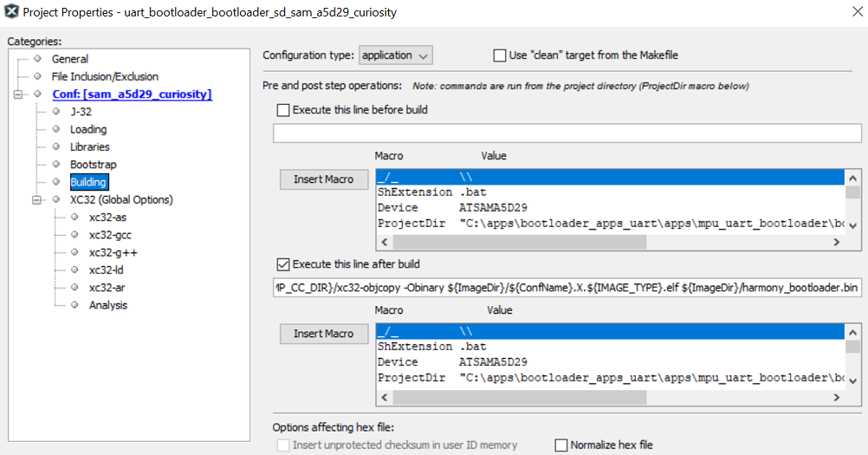The image size is (868, 455).
Task: Collapse the XC32 (Global Options) node
Action: click(36, 200)
